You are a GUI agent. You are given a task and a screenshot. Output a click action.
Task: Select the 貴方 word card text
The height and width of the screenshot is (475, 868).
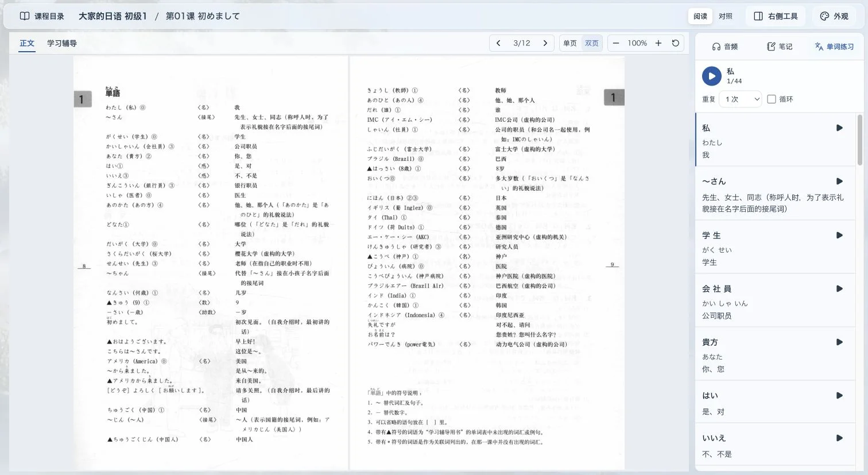click(x=710, y=342)
